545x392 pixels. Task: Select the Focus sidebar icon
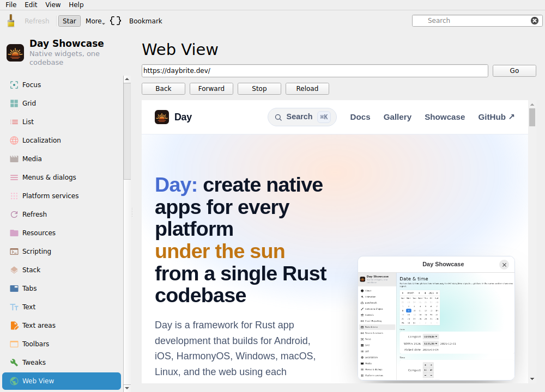tap(14, 85)
